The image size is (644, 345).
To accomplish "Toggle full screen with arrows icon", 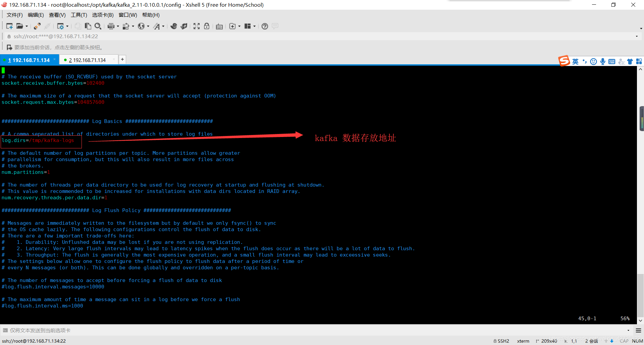I will [197, 26].
